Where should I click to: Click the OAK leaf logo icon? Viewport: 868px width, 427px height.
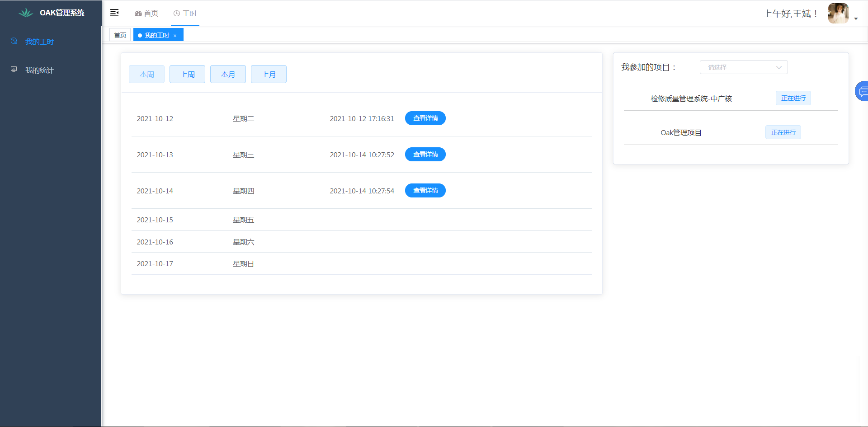pyautogui.click(x=26, y=13)
